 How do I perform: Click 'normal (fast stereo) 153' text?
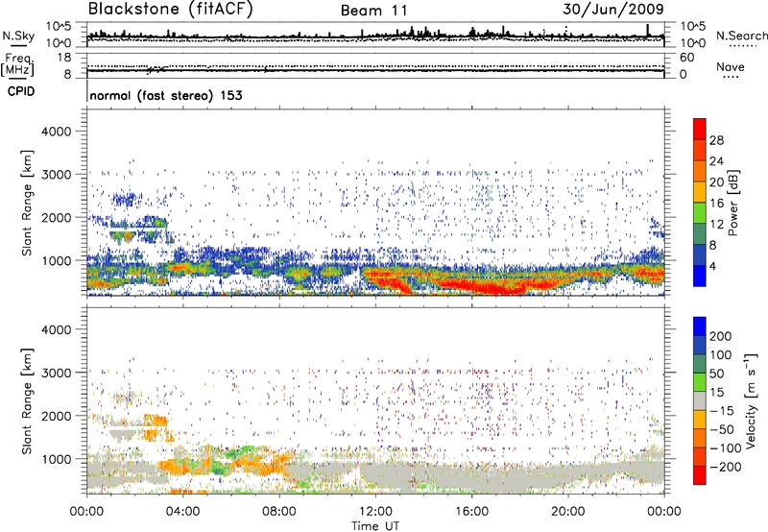(x=166, y=95)
